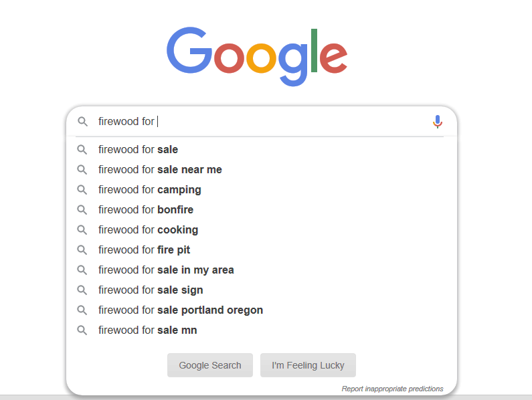Click the magnifier icon beside "firewood for sale"
532x400 pixels.
(82, 150)
